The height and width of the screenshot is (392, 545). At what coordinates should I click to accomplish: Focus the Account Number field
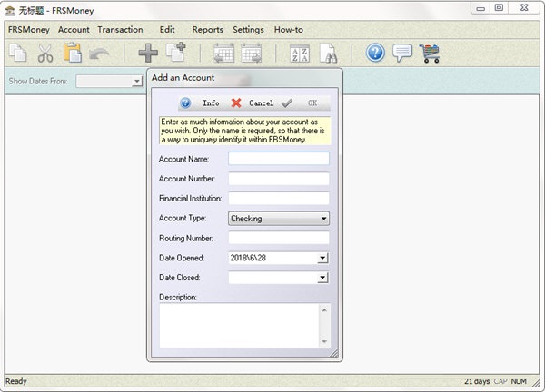(279, 179)
